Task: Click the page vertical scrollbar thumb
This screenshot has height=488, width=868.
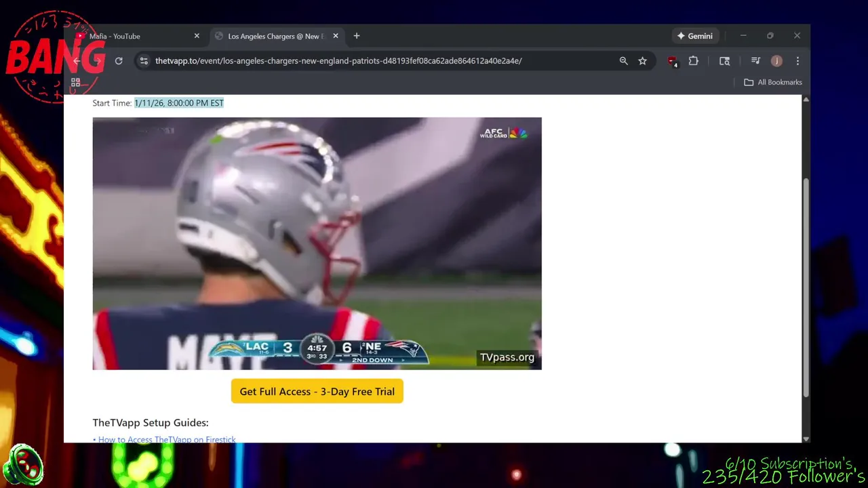Action: pyautogui.click(x=806, y=288)
